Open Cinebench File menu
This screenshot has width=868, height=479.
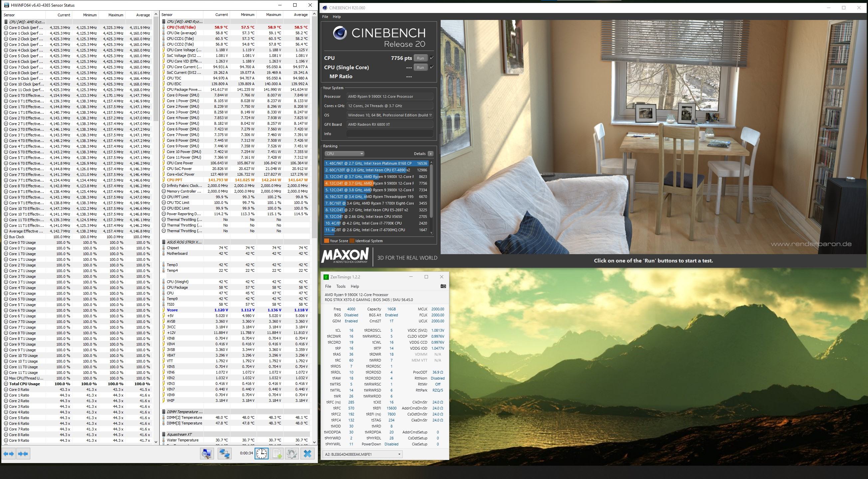(x=325, y=17)
